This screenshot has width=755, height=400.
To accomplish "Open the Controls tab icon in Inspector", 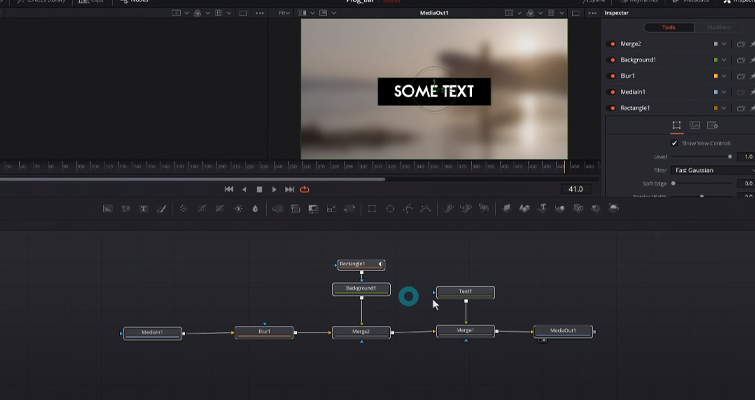I will tap(677, 125).
